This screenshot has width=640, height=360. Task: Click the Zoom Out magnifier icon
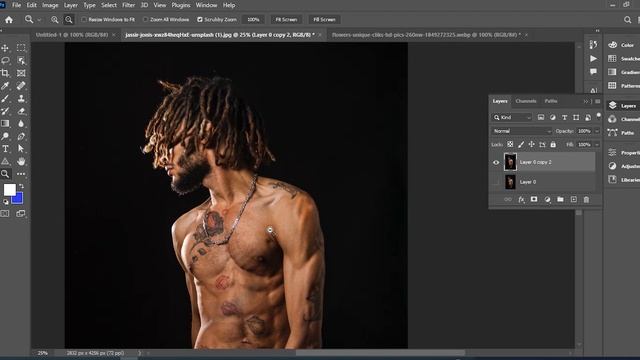pyautogui.click(x=69, y=20)
